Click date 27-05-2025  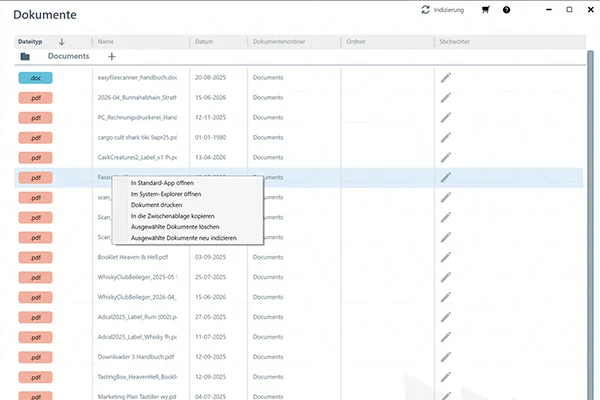click(210, 317)
